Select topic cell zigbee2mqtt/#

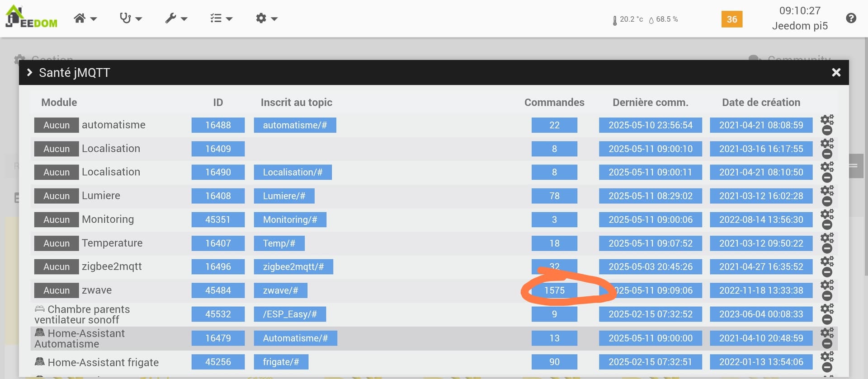click(x=293, y=267)
